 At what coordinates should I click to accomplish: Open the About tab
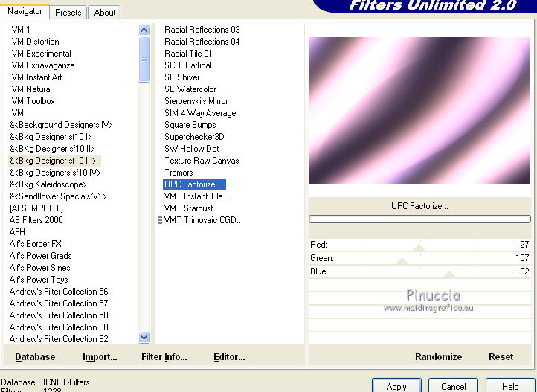point(104,13)
